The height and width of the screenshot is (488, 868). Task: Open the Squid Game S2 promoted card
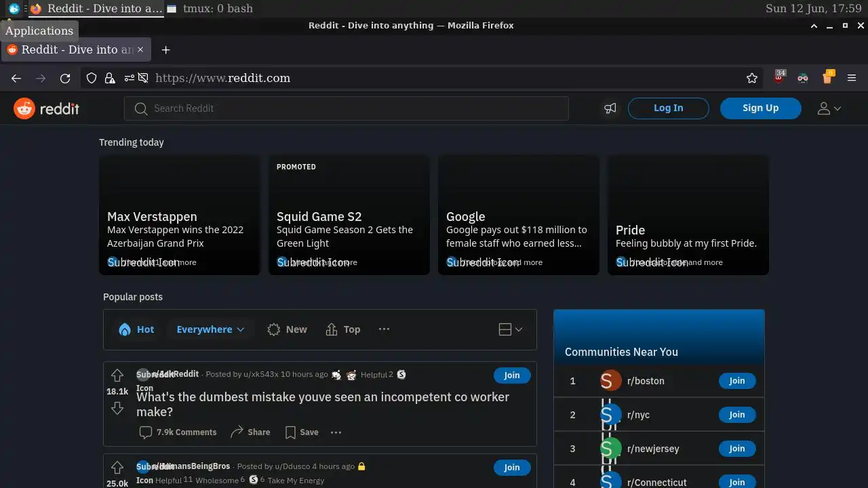pos(349,215)
